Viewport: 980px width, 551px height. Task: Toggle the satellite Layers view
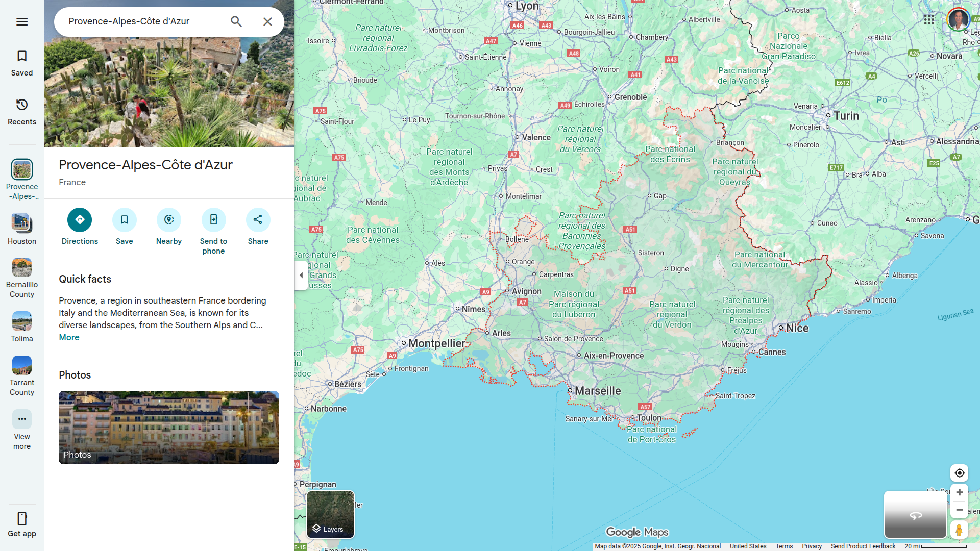click(x=330, y=514)
